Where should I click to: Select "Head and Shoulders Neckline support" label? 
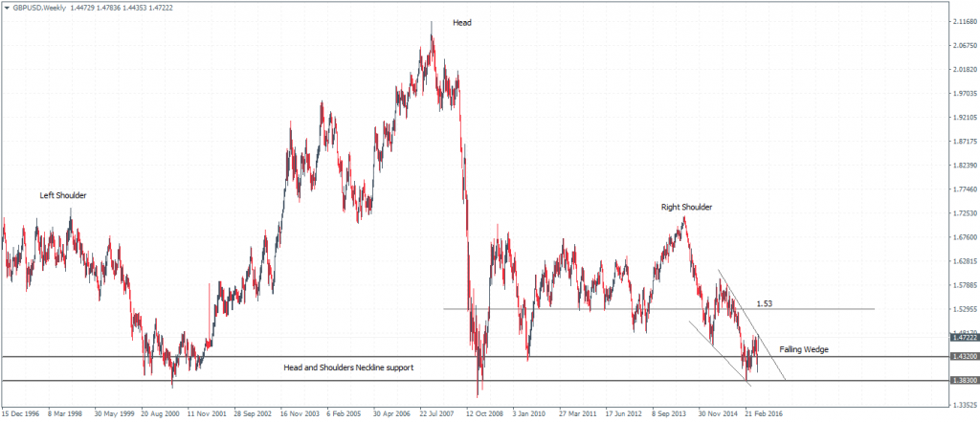[348, 367]
